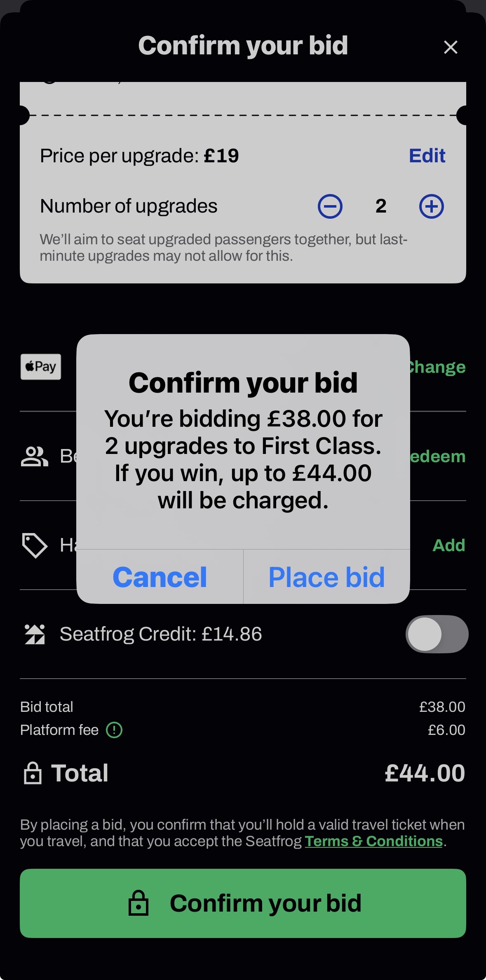Click the lock icon beside Total
The width and height of the screenshot is (486, 980).
[33, 773]
